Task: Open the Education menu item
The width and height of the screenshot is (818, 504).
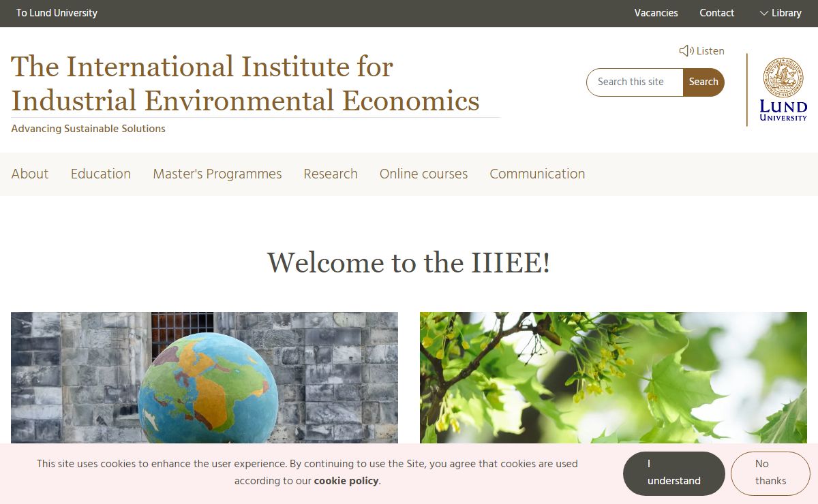Action: pyautogui.click(x=101, y=174)
